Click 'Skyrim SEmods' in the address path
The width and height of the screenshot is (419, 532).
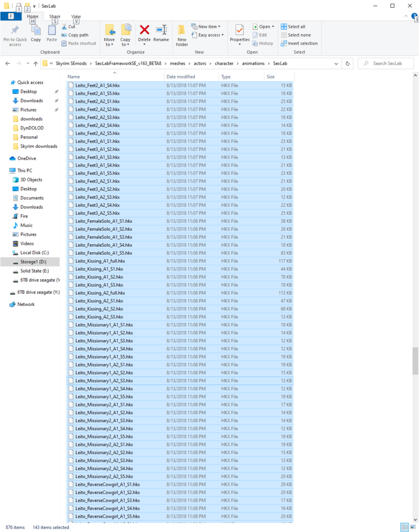[71, 64]
